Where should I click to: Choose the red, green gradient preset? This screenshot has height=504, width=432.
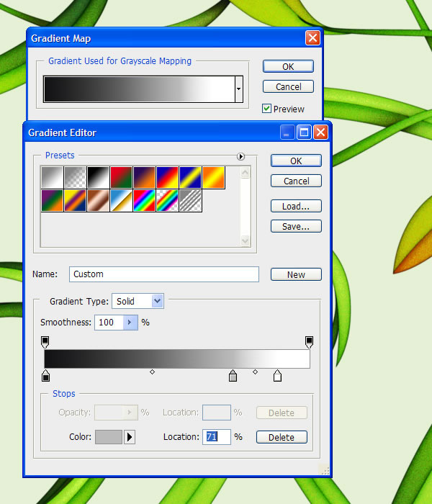click(121, 177)
